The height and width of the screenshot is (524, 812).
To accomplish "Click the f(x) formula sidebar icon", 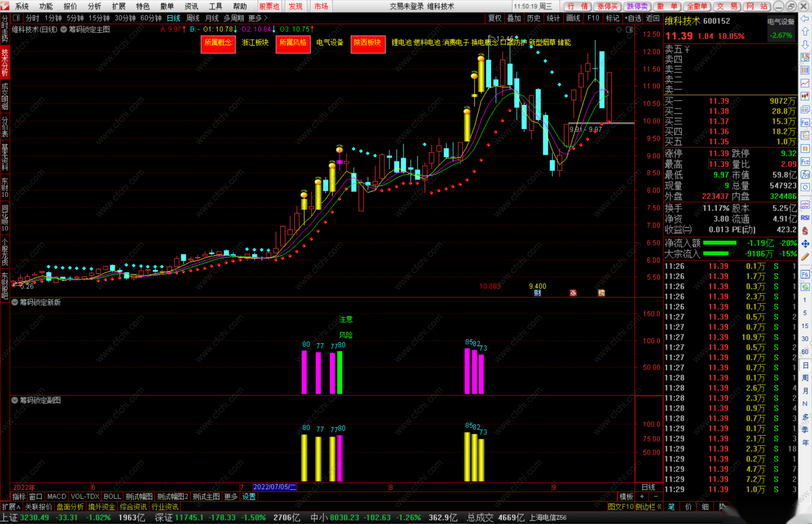I will (x=805, y=175).
